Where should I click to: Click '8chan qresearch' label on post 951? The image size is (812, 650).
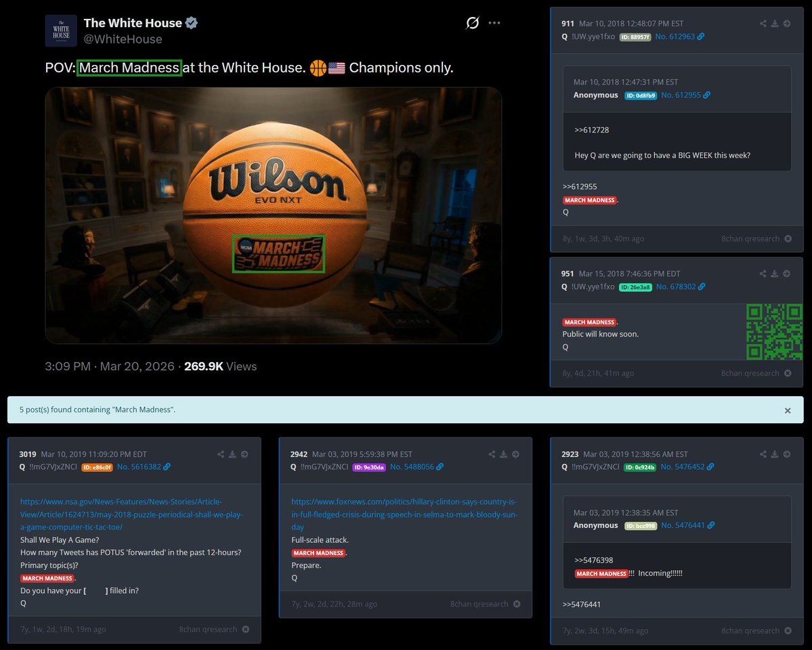(x=750, y=374)
